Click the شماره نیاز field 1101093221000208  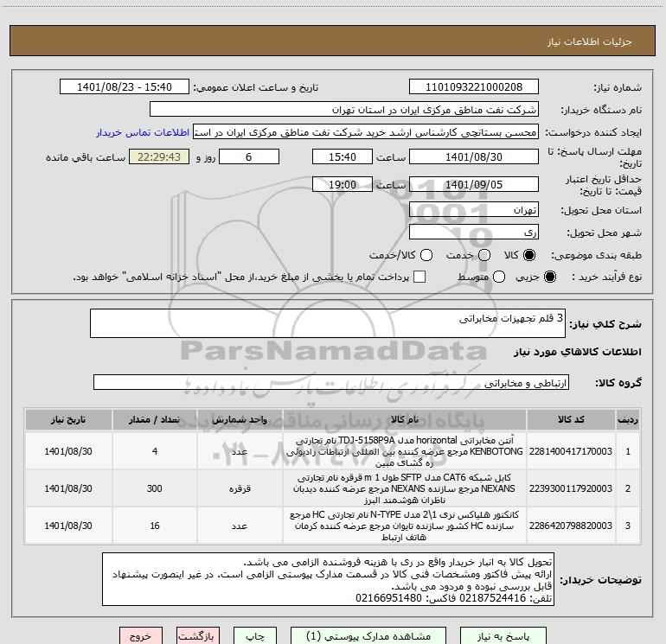[474, 87]
